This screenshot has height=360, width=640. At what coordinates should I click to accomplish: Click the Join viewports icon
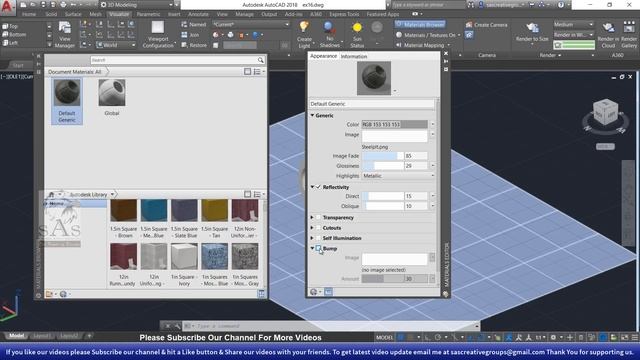click(184, 35)
